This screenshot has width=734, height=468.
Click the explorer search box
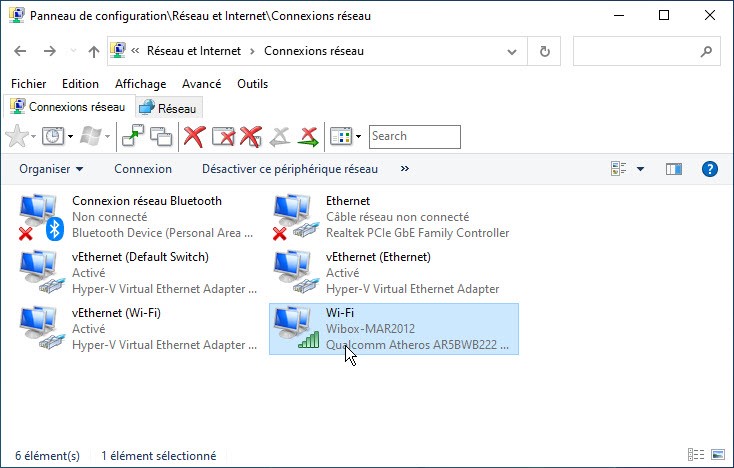click(x=646, y=51)
